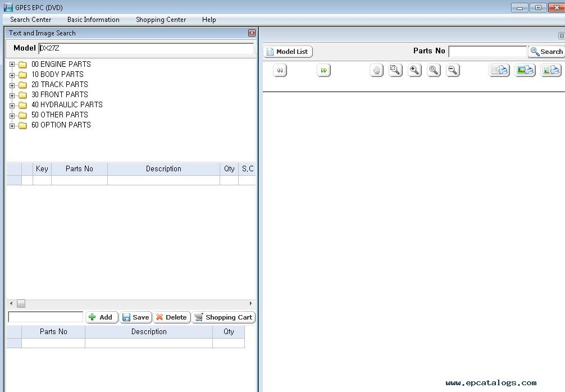
Task: Click the 60 OPTION PARTS folder icon
Action: 22,125
